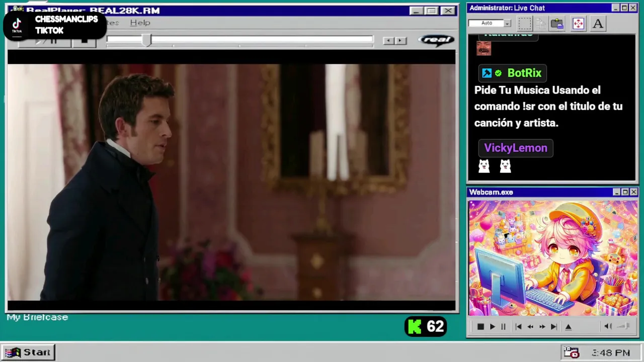Screen dimensions: 644x362
Task: Click the green verified badge next to BotRix
Action: coord(498,73)
